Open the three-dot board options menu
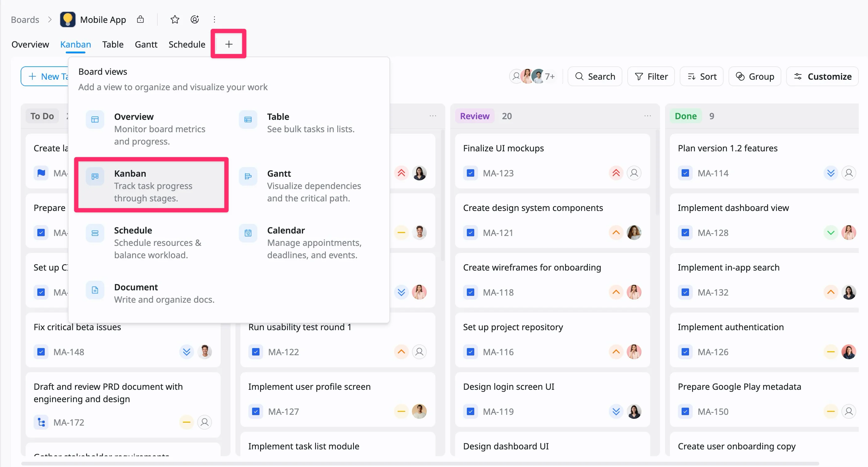Screen dimensions: 868x467 [214, 19]
